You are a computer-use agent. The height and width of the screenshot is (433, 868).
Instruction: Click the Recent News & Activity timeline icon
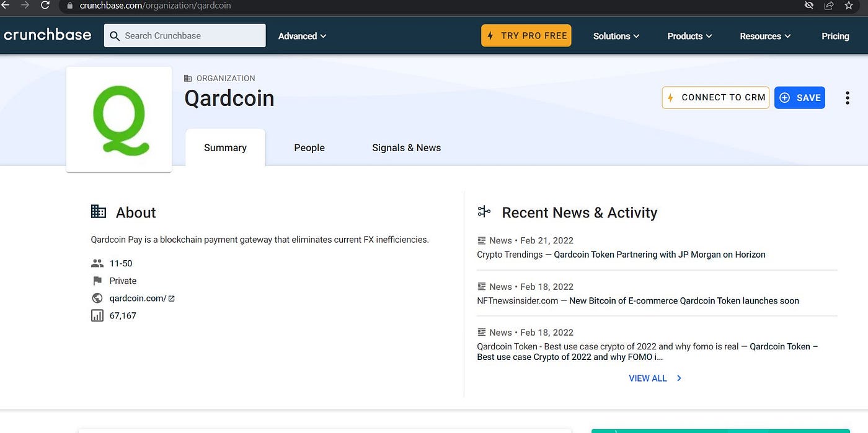pos(484,212)
